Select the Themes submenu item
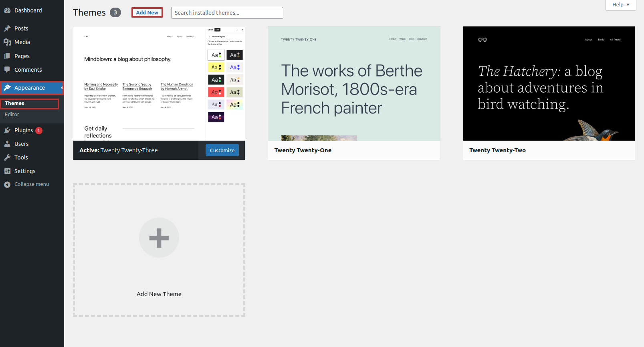Viewport: 644px width, 347px height. (x=14, y=103)
